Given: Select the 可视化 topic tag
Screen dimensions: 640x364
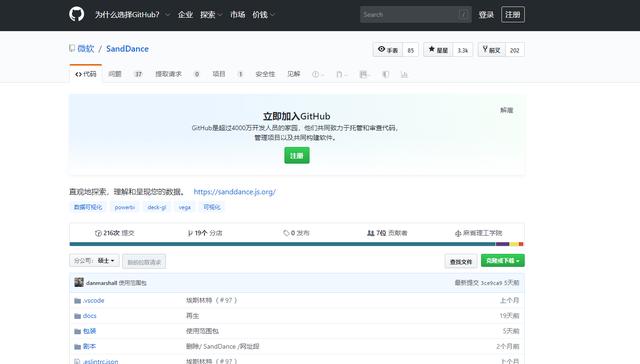Looking at the screenshot, I should (212, 207).
